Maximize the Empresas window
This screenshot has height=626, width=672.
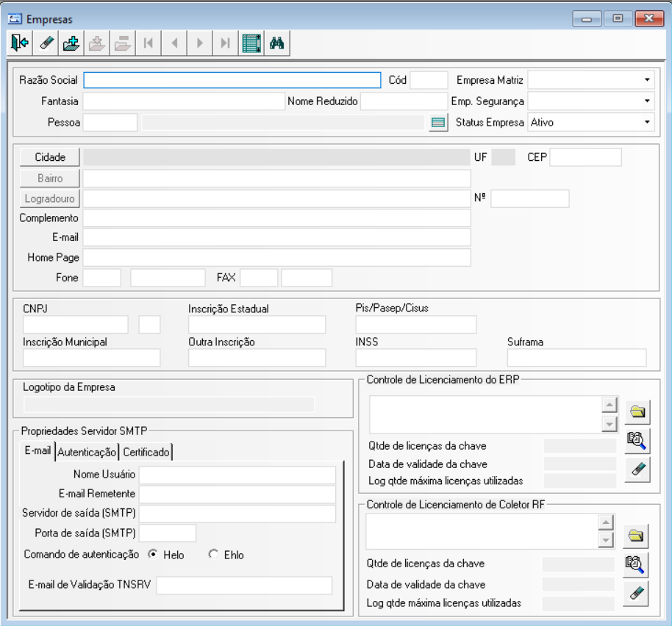point(618,19)
